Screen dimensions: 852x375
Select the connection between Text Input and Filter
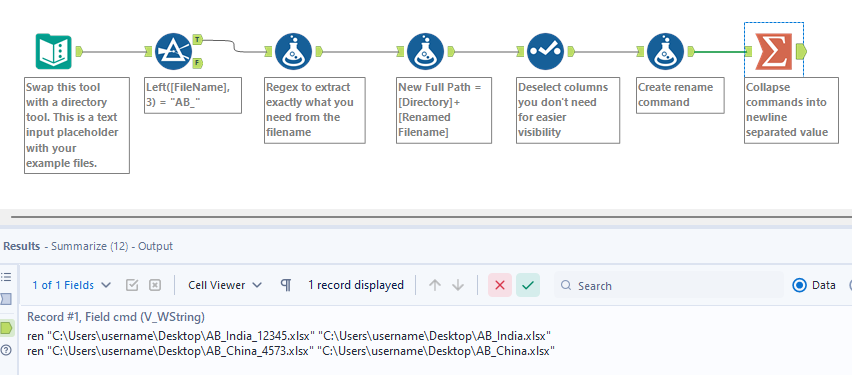pyautogui.click(x=114, y=52)
